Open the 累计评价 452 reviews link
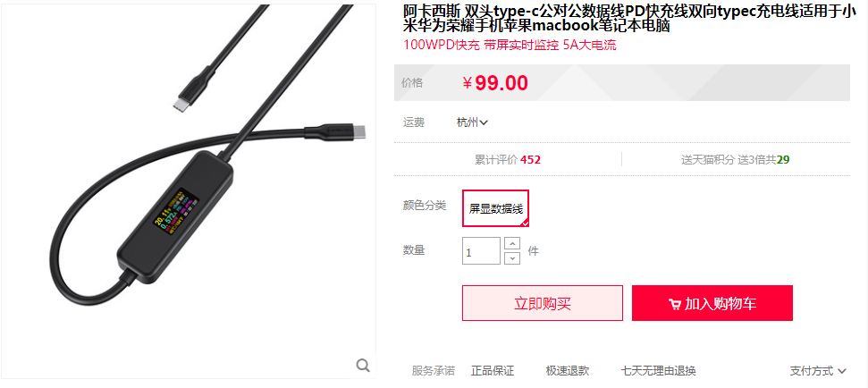The image size is (868, 388). click(508, 160)
